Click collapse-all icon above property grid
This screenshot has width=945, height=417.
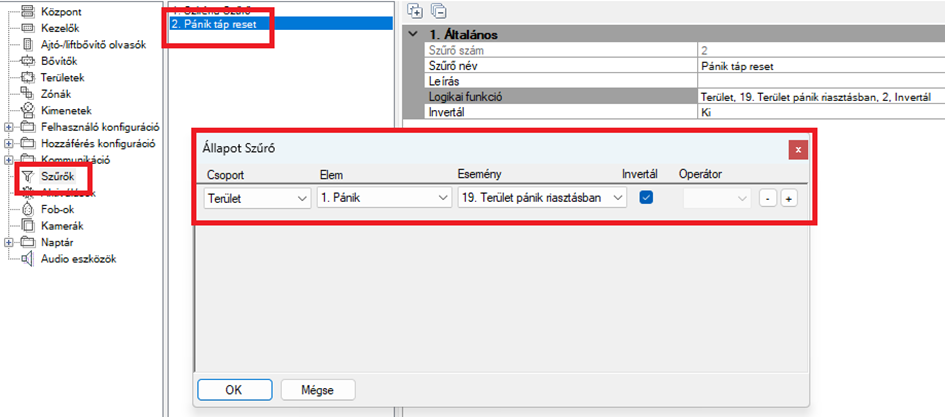[438, 11]
